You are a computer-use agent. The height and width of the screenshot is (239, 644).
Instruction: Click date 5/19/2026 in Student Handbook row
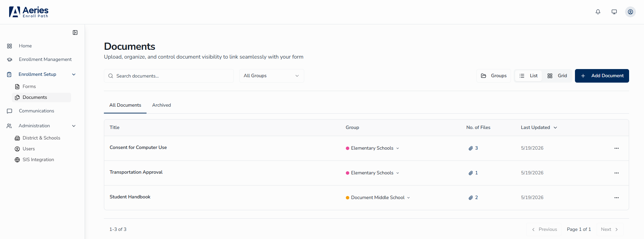coord(532,198)
